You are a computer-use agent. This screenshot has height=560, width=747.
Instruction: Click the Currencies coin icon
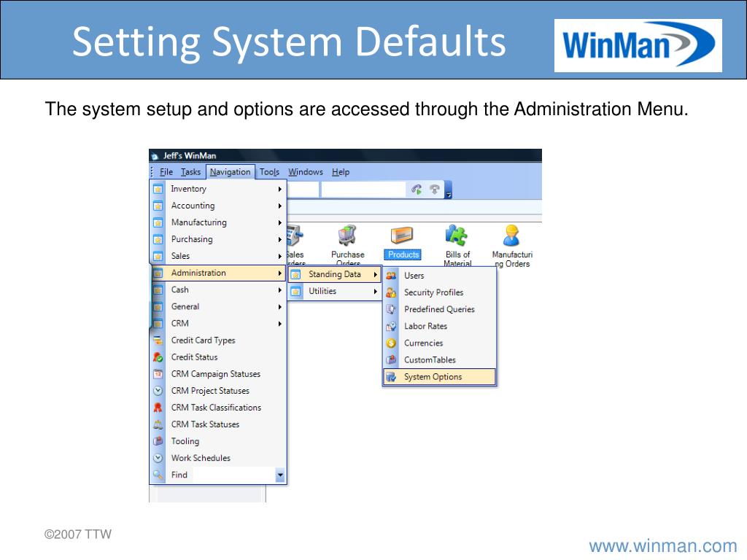tap(391, 343)
